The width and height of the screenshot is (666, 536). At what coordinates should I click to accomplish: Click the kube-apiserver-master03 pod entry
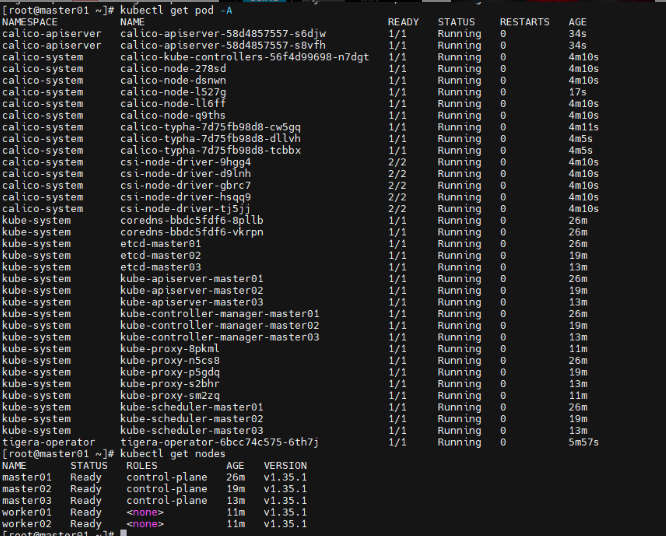pos(192,302)
